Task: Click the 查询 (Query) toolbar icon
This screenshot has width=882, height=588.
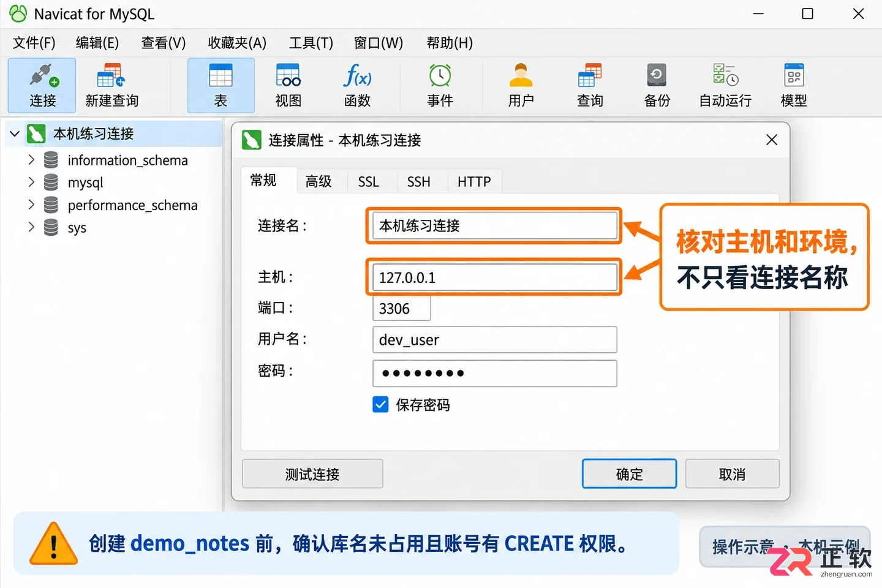Action: coord(590,85)
